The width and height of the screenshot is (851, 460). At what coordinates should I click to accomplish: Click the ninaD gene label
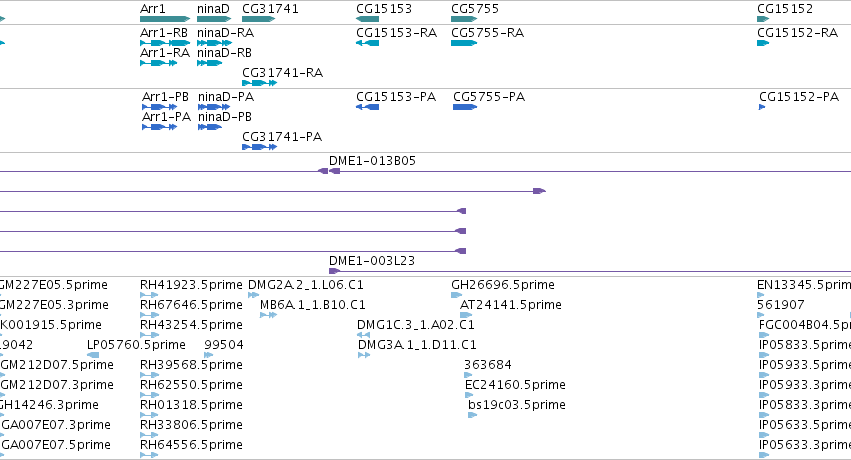click(x=213, y=9)
